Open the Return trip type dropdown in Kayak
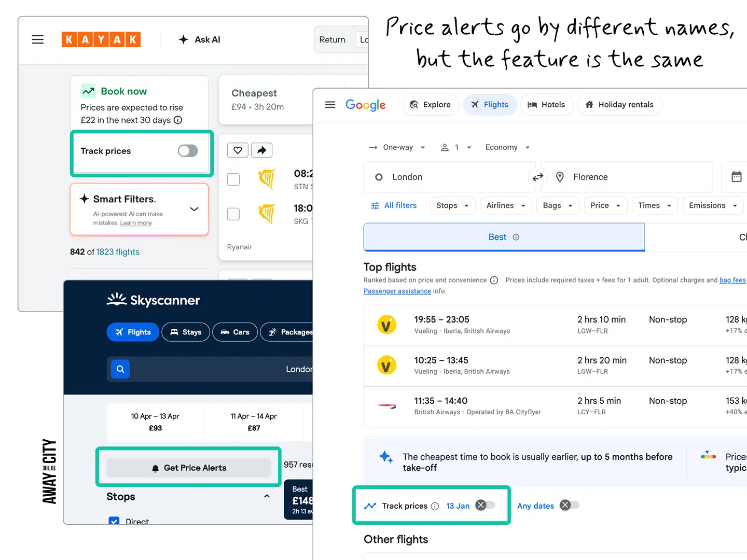This screenshot has height=560, width=747. tap(333, 39)
